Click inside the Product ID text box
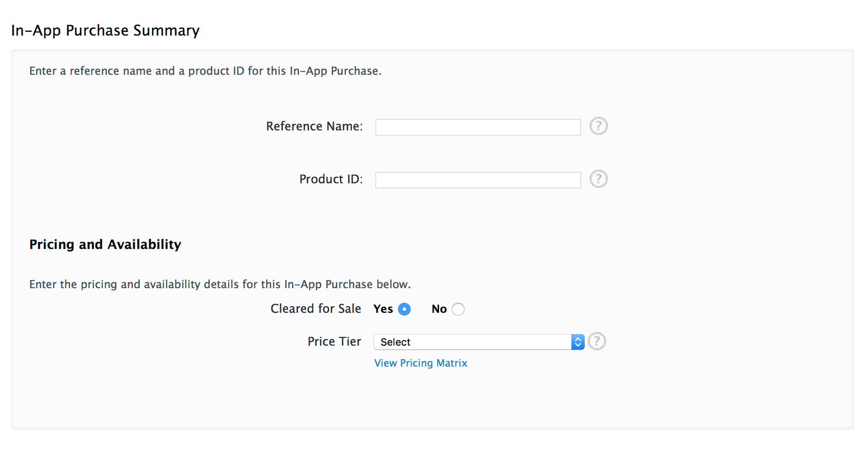 pyautogui.click(x=478, y=180)
